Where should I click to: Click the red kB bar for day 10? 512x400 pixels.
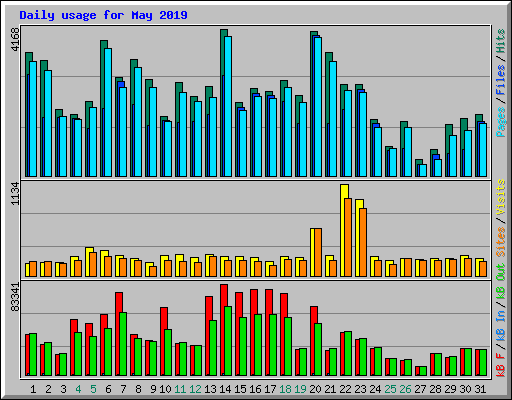click(163, 341)
